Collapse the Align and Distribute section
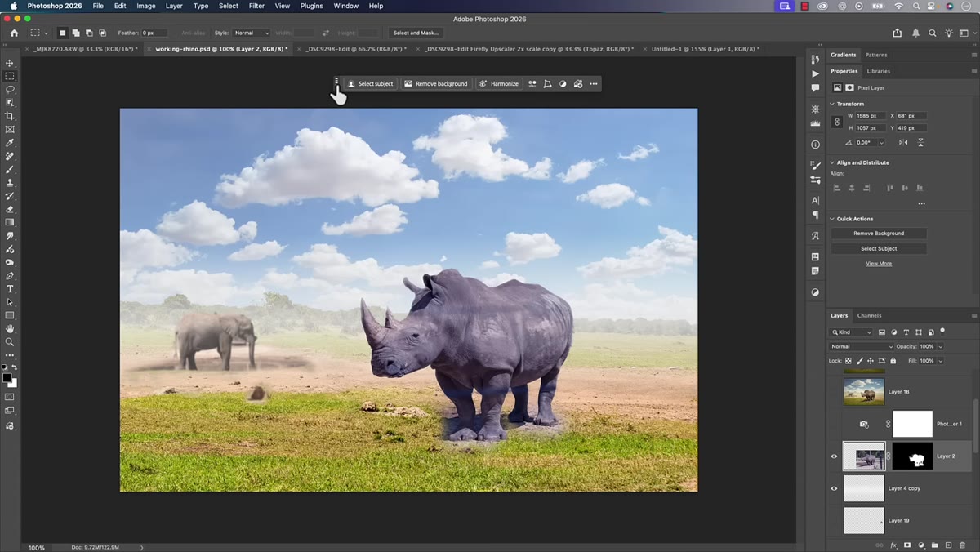980x552 pixels. click(x=832, y=162)
